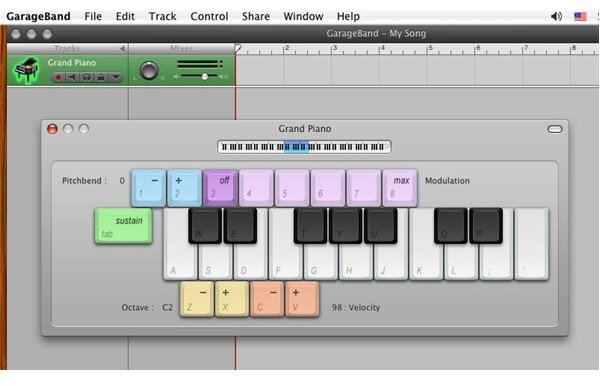Raise the octave with X key
Viewport: 600px width, 386px height.
point(232,299)
